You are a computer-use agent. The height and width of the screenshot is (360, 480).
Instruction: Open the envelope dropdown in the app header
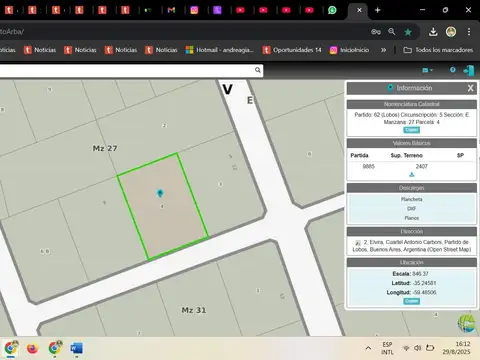tap(427, 70)
